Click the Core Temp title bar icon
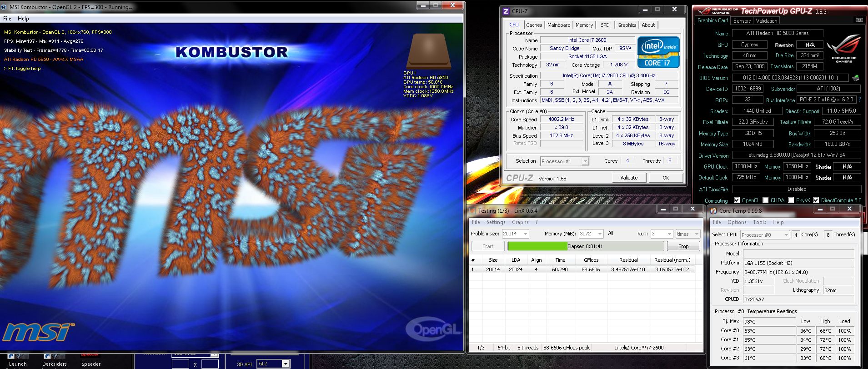868x369 pixels. 713,210
